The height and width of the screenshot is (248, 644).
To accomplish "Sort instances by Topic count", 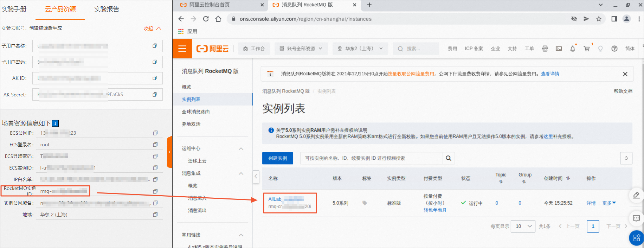I will pyautogui.click(x=501, y=182).
